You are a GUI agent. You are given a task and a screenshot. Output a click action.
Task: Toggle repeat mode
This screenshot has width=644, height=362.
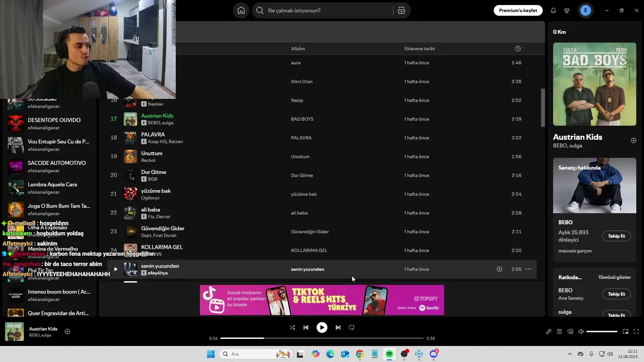point(352,327)
